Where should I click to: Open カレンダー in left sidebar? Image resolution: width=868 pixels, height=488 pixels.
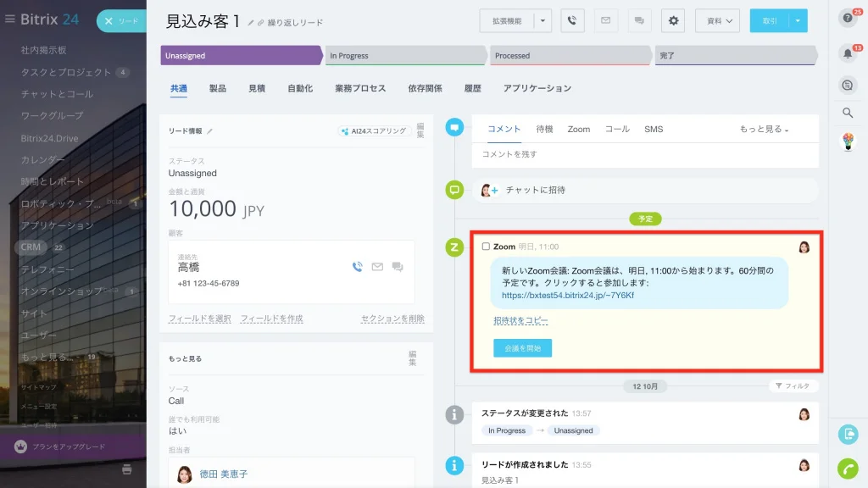[x=42, y=159]
